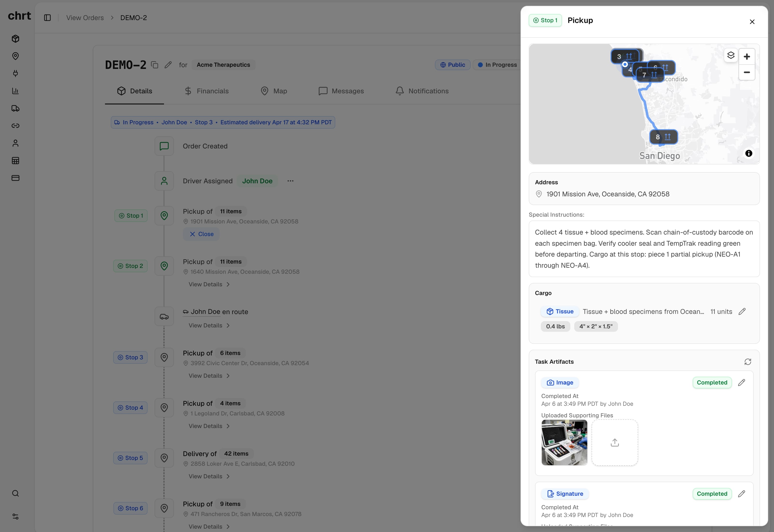Switch to the Messages tab

coord(341,91)
